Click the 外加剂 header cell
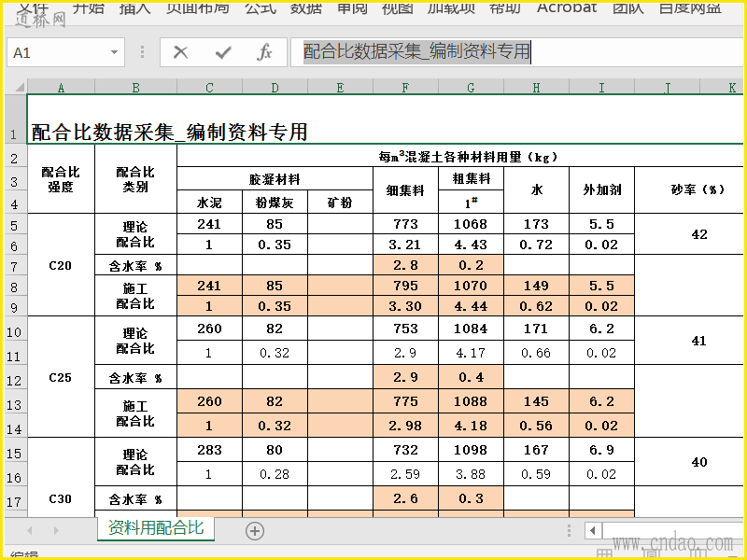 601,190
